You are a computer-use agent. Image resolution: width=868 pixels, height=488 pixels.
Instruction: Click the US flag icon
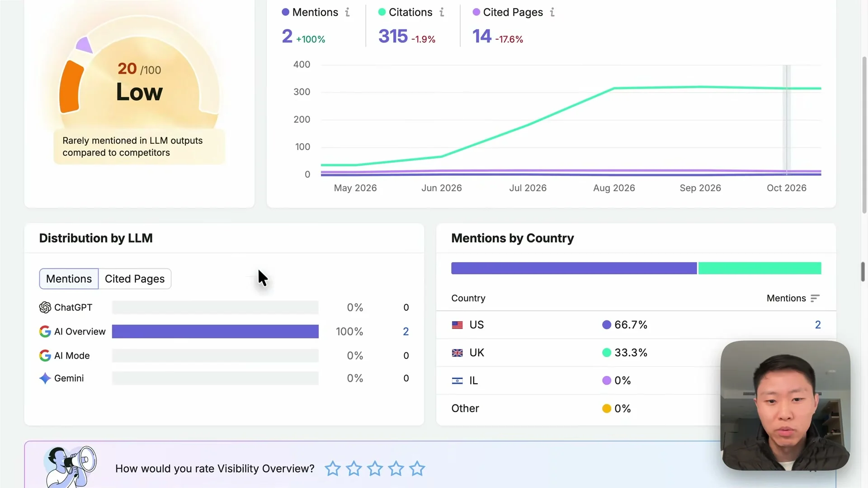[x=457, y=325]
